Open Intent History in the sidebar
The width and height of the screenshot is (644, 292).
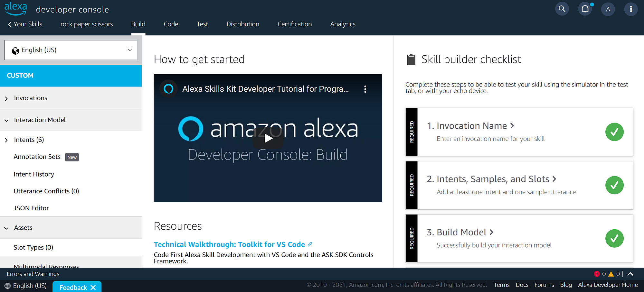34,174
